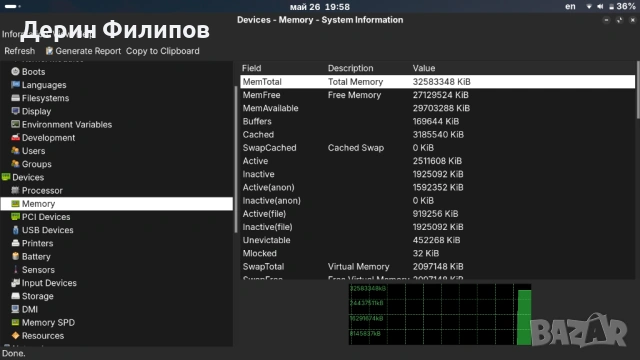Click the Done status bar text
The width and height of the screenshot is (640, 360).
pyautogui.click(x=13, y=353)
